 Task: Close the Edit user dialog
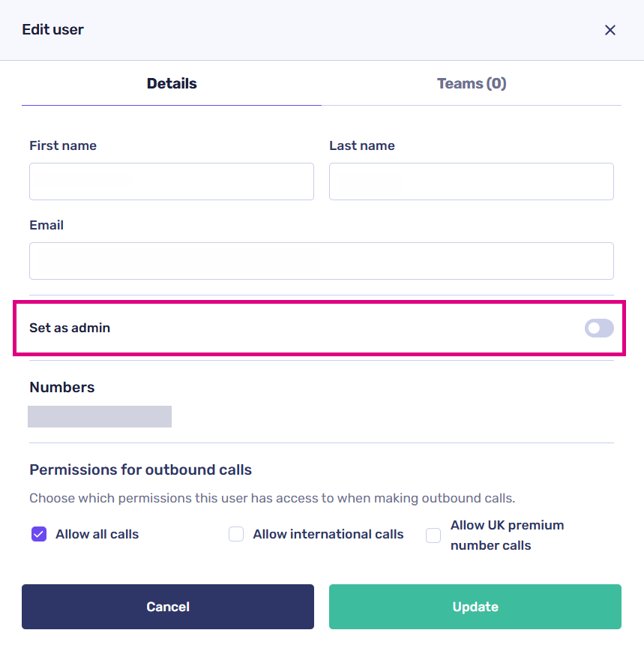pos(610,30)
